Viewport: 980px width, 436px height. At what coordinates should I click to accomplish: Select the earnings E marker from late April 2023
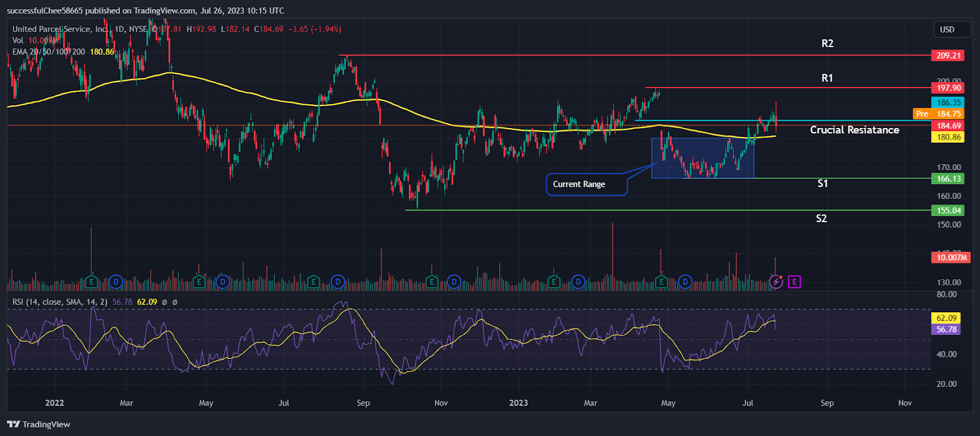(x=661, y=282)
